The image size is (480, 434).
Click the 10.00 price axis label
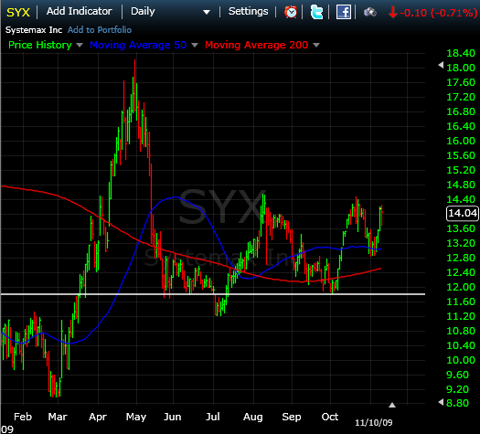tap(461, 360)
